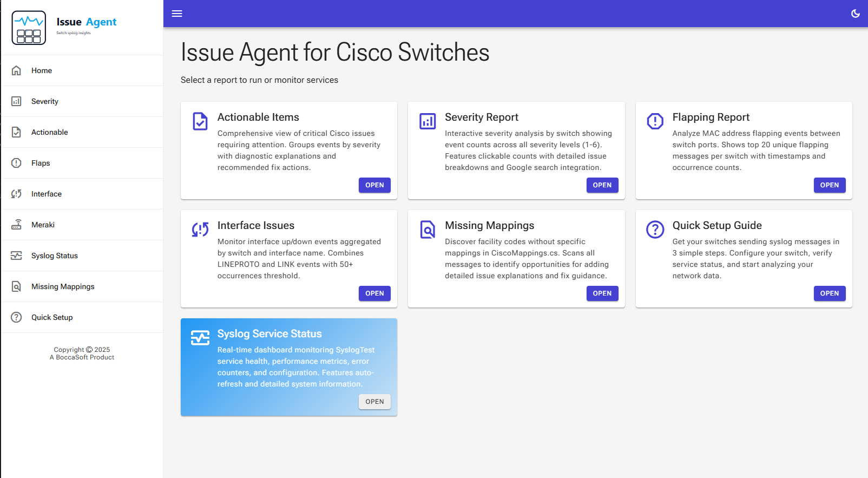Viewport: 868px width, 478px height.
Task: Navigate to Interface in the sidebar
Action: pyautogui.click(x=82, y=194)
